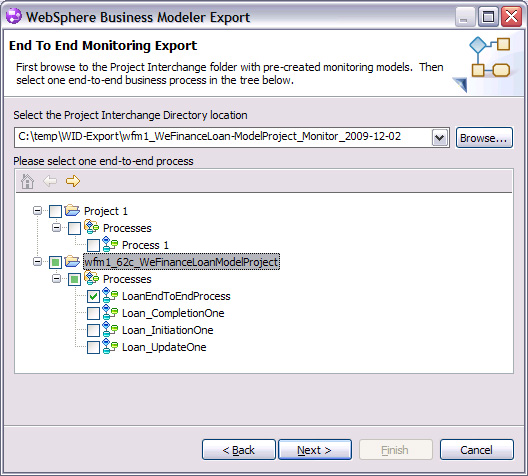Toggle the wfm1_62c_WeFinanceLoanModelProject checkbox
Viewport: 528px width, 476px height.
click(55, 263)
